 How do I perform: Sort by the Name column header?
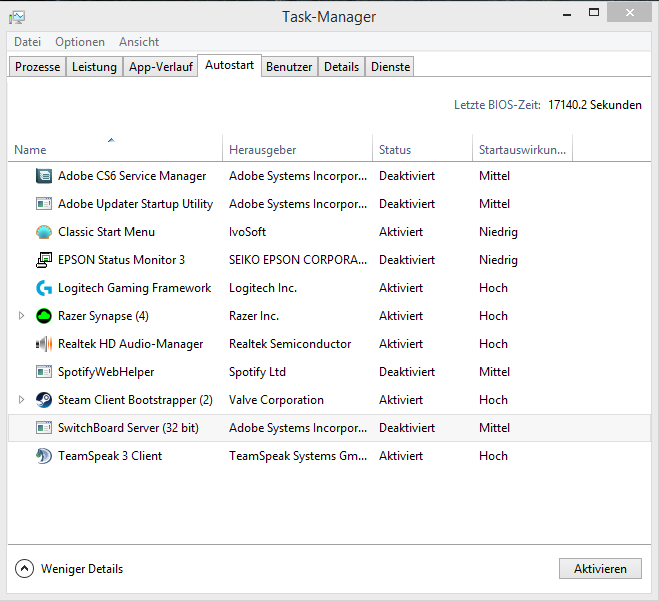coord(115,148)
